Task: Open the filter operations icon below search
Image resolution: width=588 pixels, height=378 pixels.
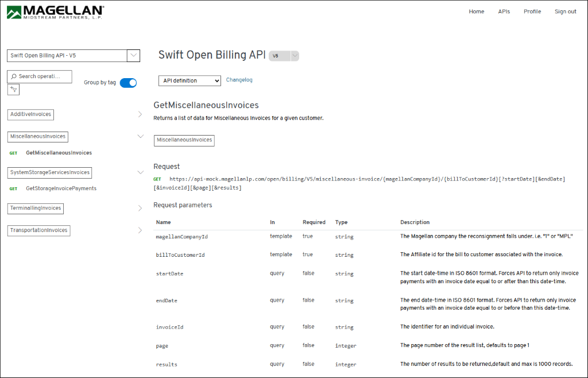Action: (13, 89)
